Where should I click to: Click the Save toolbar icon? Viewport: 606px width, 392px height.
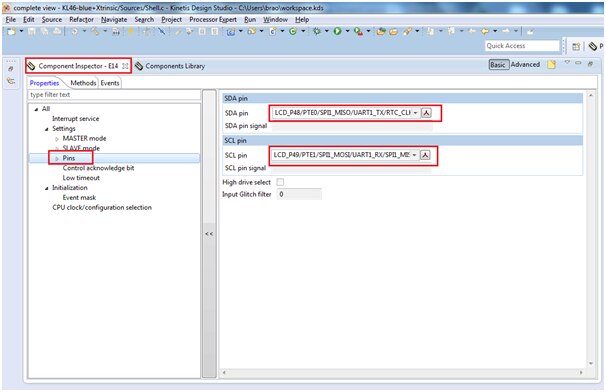point(32,32)
